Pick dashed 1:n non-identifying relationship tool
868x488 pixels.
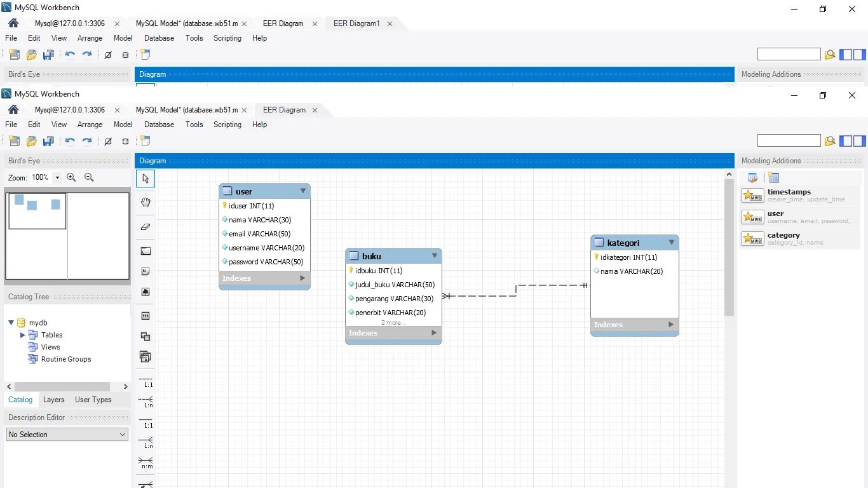click(x=146, y=402)
